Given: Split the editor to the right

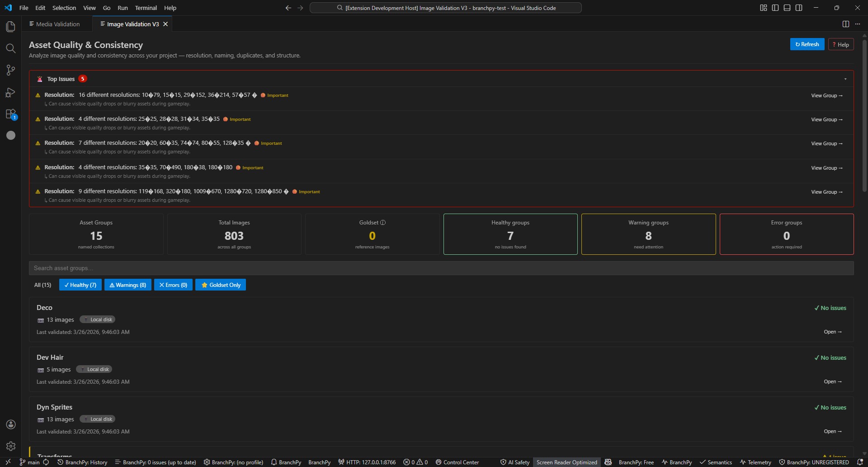Looking at the screenshot, I should (846, 24).
